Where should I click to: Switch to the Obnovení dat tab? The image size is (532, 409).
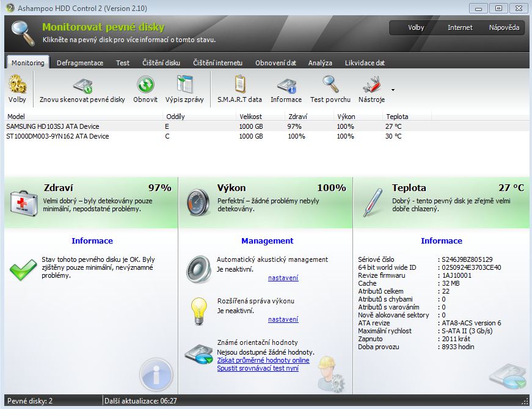click(275, 63)
